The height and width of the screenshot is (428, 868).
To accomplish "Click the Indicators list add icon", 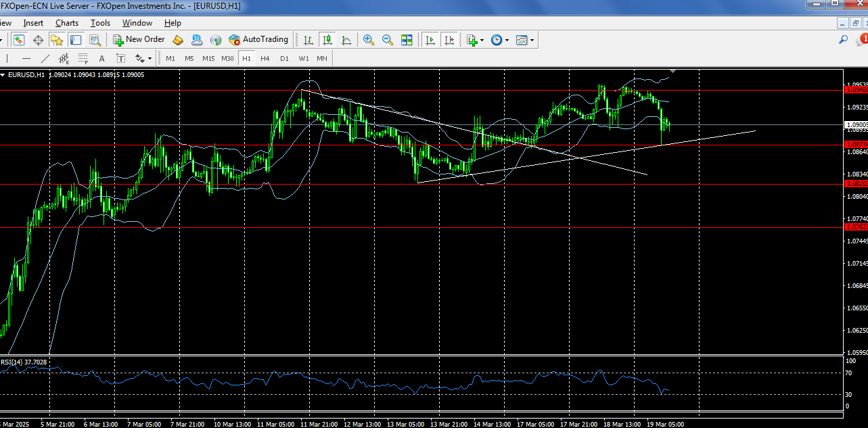I will pos(472,40).
